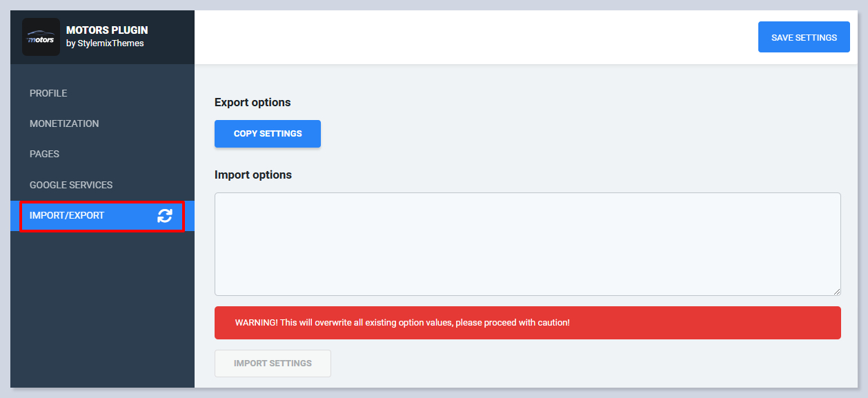Click the red overwrite warning banner
The height and width of the screenshot is (398, 868).
(x=527, y=323)
